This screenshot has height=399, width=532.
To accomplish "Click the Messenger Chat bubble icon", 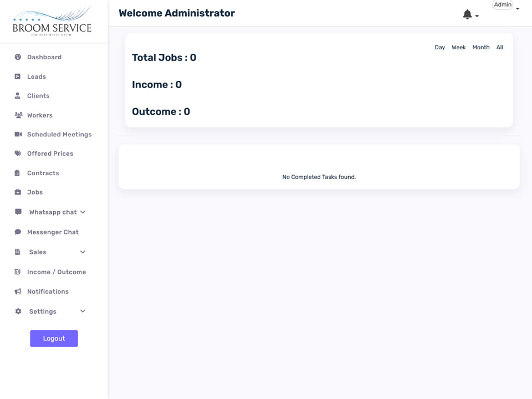I will pyautogui.click(x=18, y=232).
